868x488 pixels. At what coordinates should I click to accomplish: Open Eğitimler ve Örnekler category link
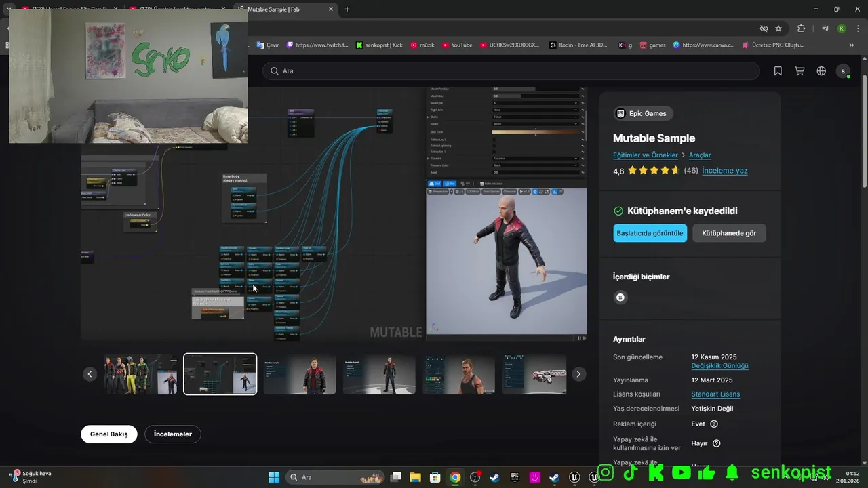click(645, 155)
